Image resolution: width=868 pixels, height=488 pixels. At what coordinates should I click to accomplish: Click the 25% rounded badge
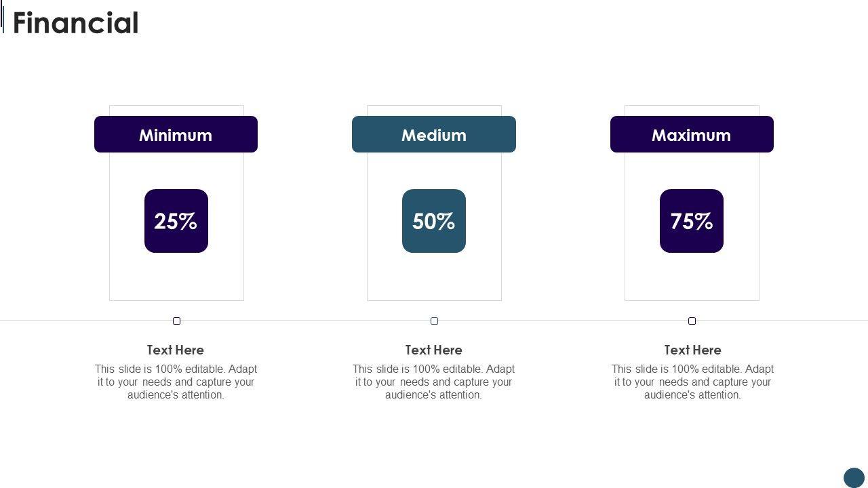176,221
